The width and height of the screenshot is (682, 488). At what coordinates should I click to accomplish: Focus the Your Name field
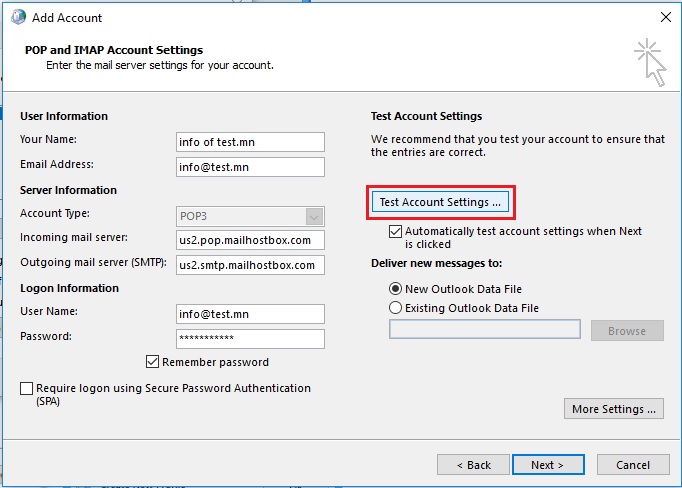tap(250, 142)
